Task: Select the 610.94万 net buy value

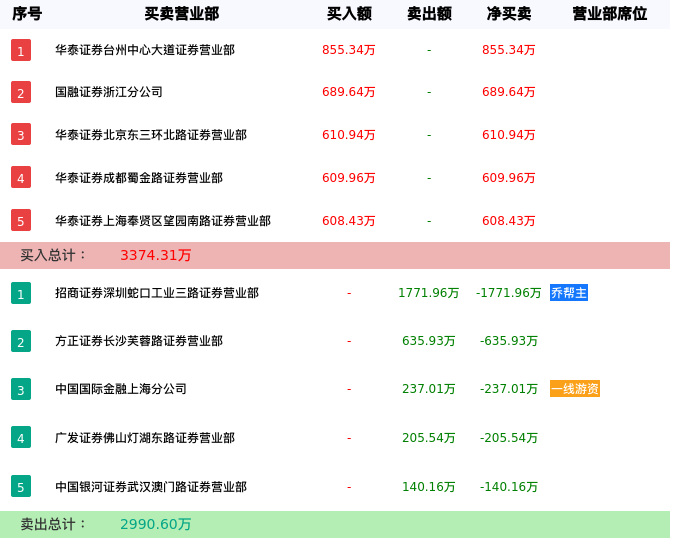Action: [x=509, y=135]
